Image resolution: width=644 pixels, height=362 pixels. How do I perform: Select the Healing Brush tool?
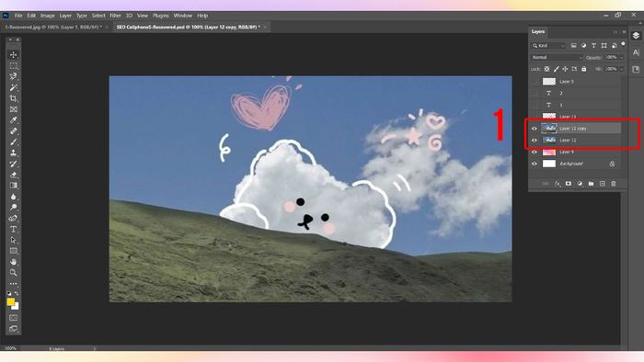point(14,131)
